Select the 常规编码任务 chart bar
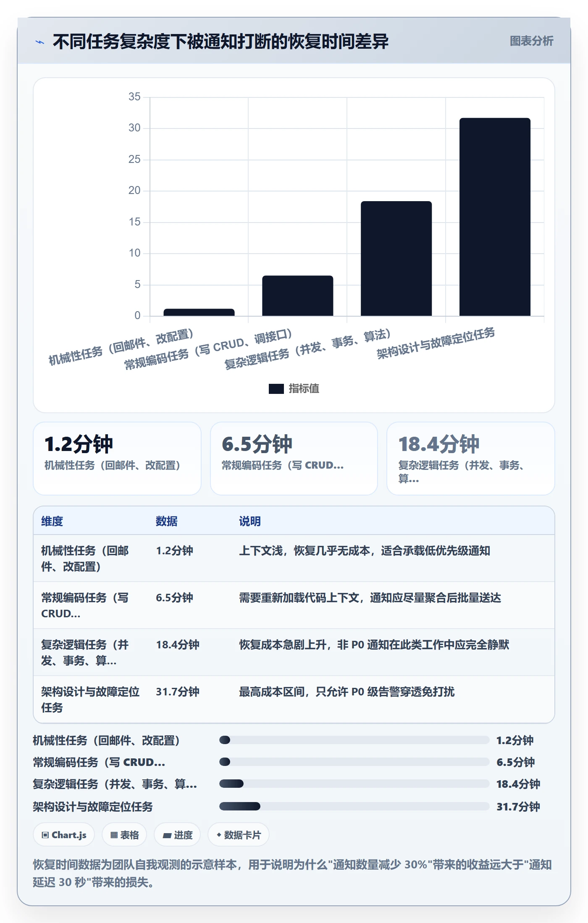This screenshot has width=588, height=923. [x=297, y=296]
